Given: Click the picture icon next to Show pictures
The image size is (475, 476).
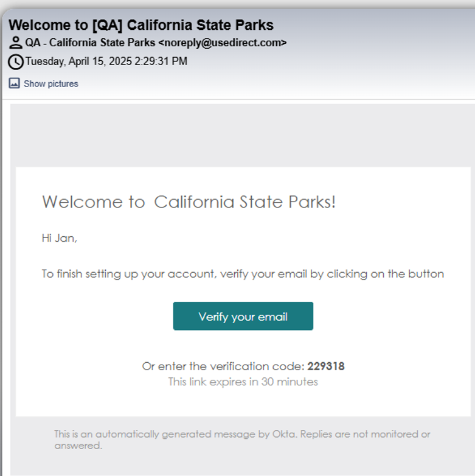Looking at the screenshot, I should (x=14, y=83).
